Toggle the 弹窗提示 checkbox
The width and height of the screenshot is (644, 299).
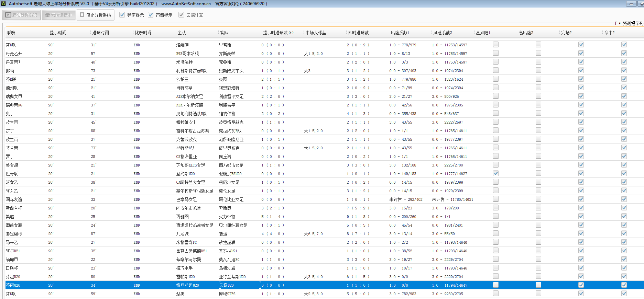pyautogui.click(x=122, y=15)
